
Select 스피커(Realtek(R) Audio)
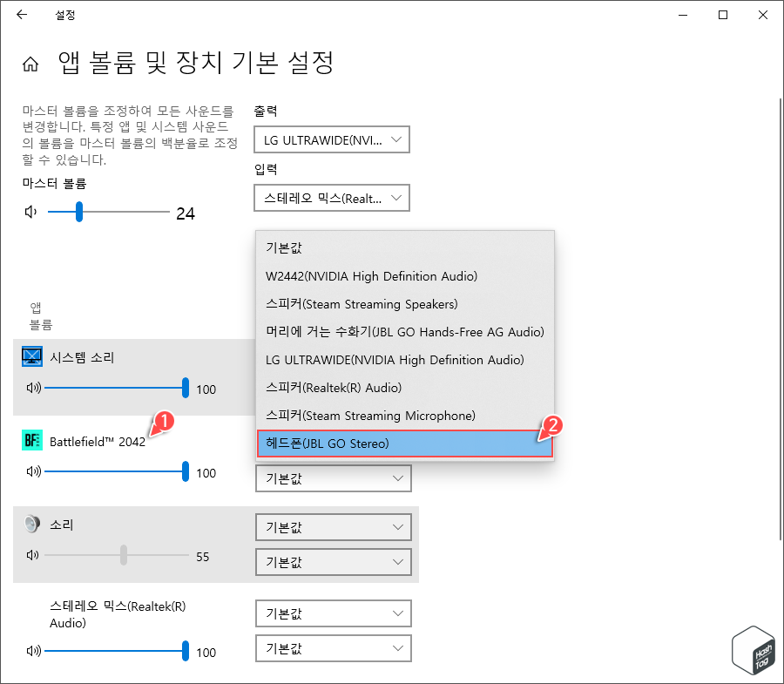pos(404,388)
